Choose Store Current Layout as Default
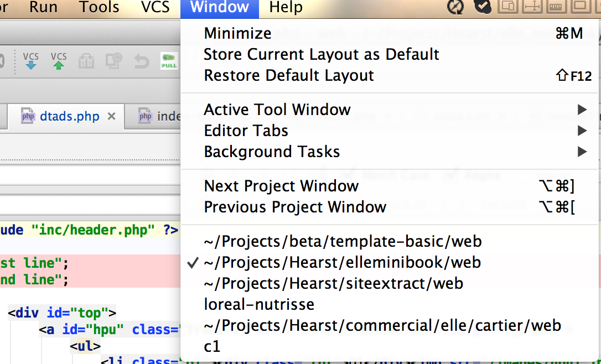This screenshot has height=364, width=601. (x=390, y=54)
